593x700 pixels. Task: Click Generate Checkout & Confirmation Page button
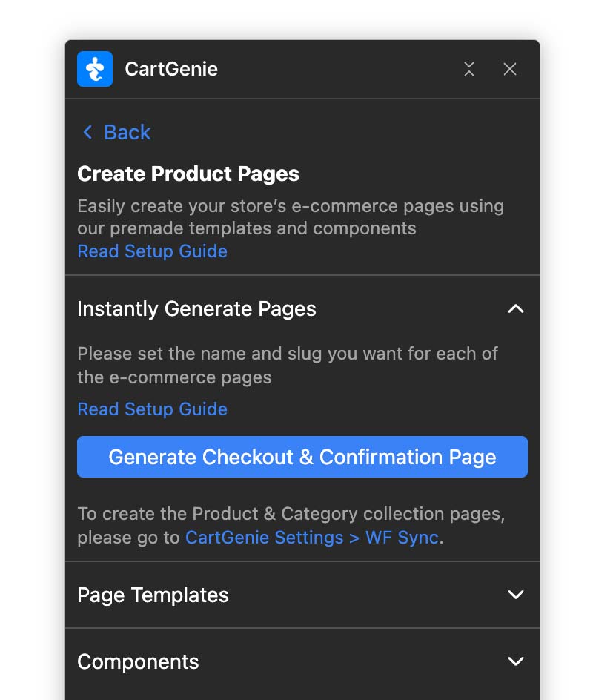302,457
